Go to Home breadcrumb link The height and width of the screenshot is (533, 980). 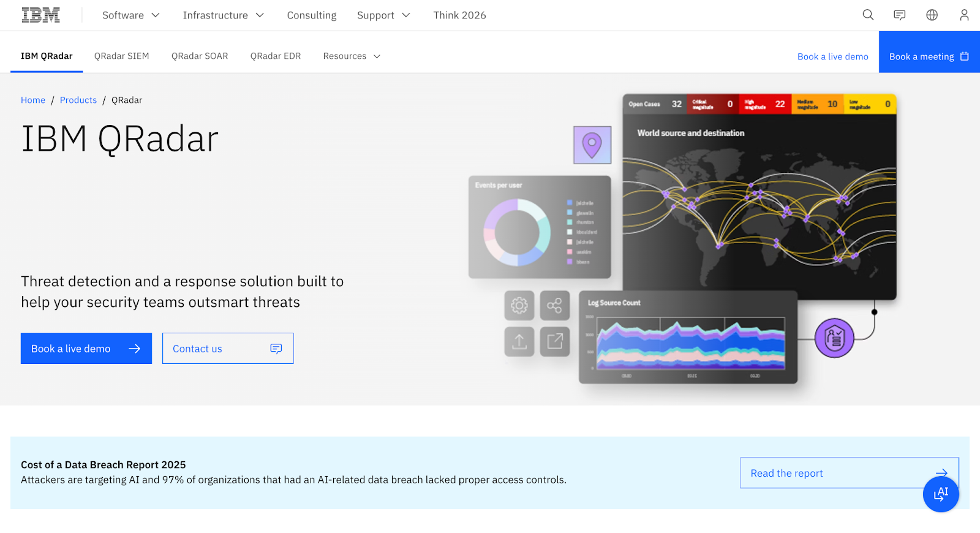[33, 100]
